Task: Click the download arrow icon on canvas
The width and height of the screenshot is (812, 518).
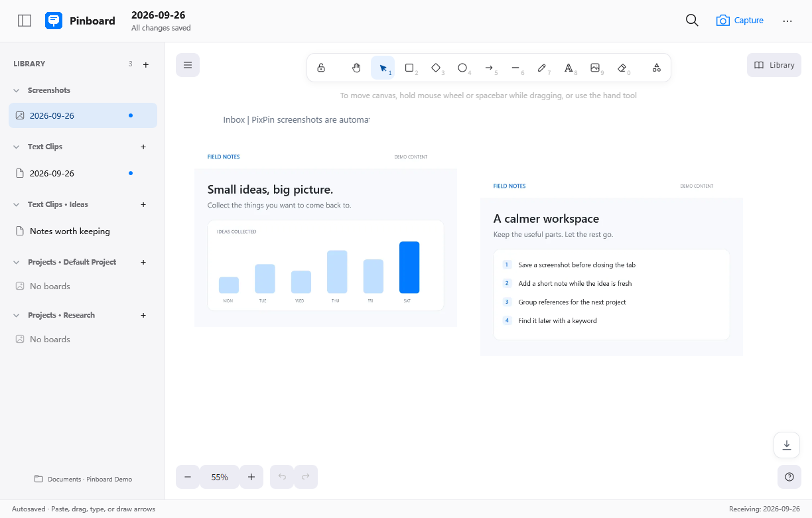Action: pyautogui.click(x=787, y=445)
